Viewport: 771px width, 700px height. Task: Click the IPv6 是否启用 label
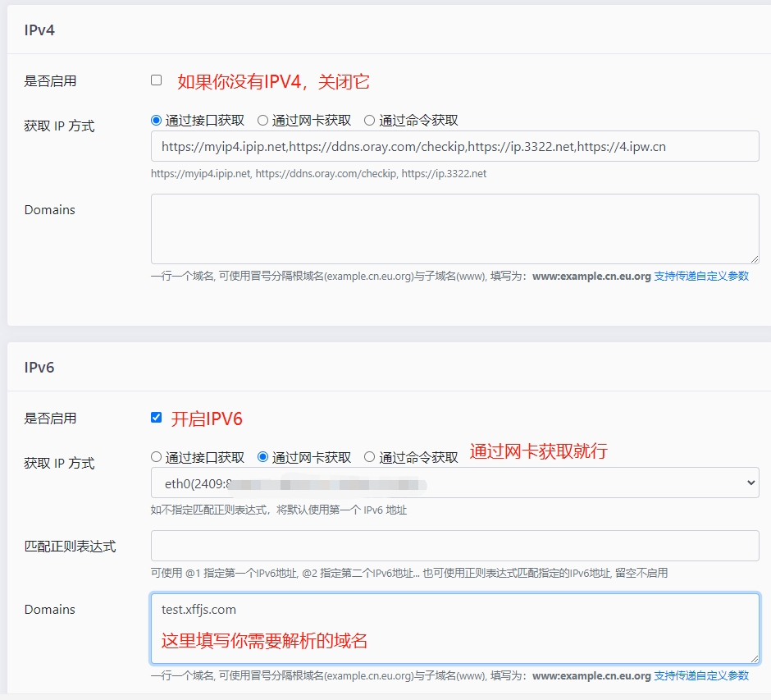[50, 419]
